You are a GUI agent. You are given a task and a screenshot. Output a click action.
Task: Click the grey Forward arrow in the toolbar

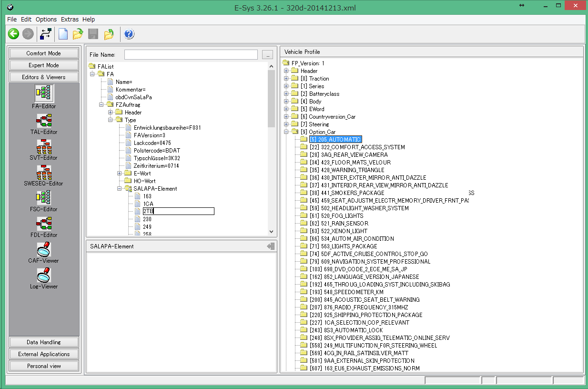point(28,34)
